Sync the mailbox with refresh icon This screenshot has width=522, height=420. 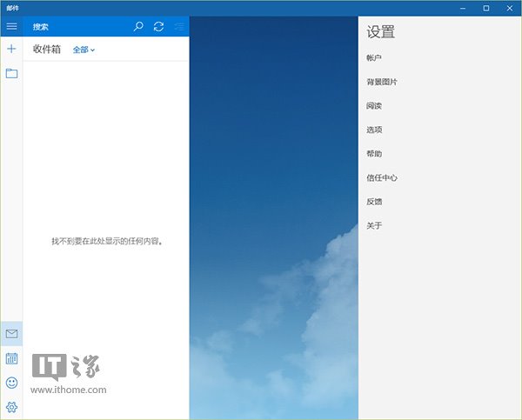click(158, 26)
